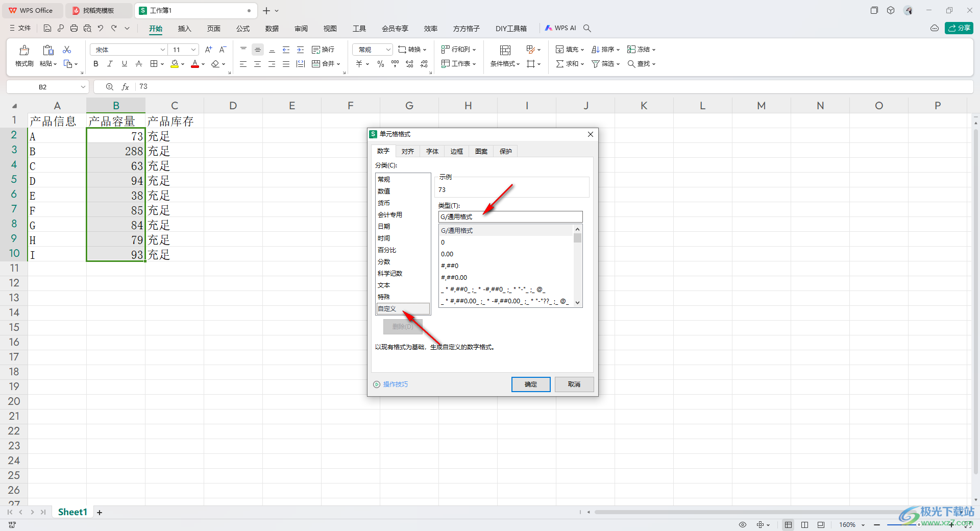This screenshot has height=531, width=980.
Task: Select the #,##0.00 format type
Action: 506,277
